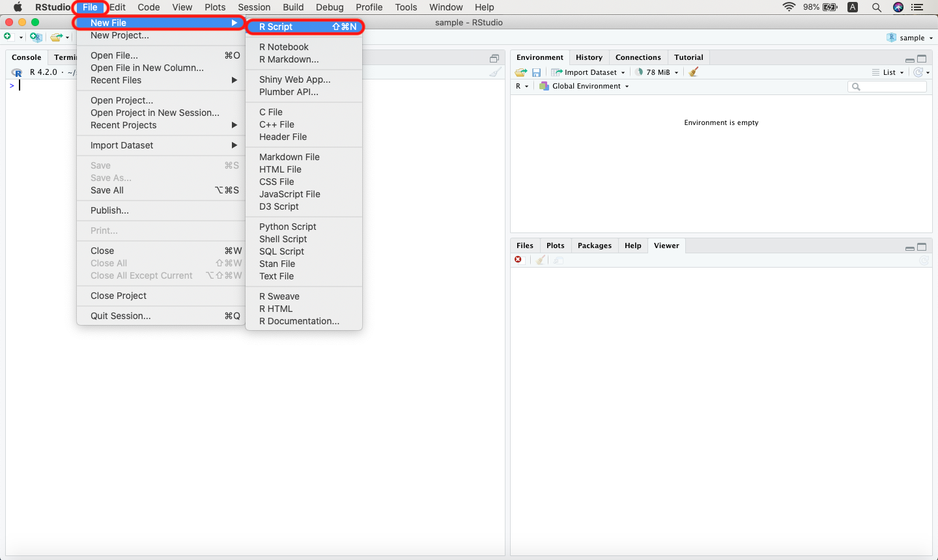Open the Apple menu
This screenshot has height=560, width=938.
click(18, 7)
